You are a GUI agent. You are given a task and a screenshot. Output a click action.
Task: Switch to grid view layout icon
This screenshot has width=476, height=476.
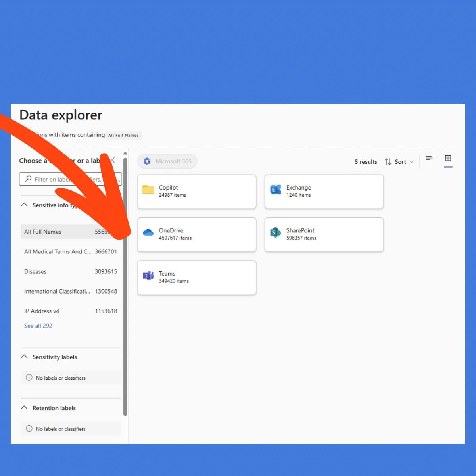448,158
